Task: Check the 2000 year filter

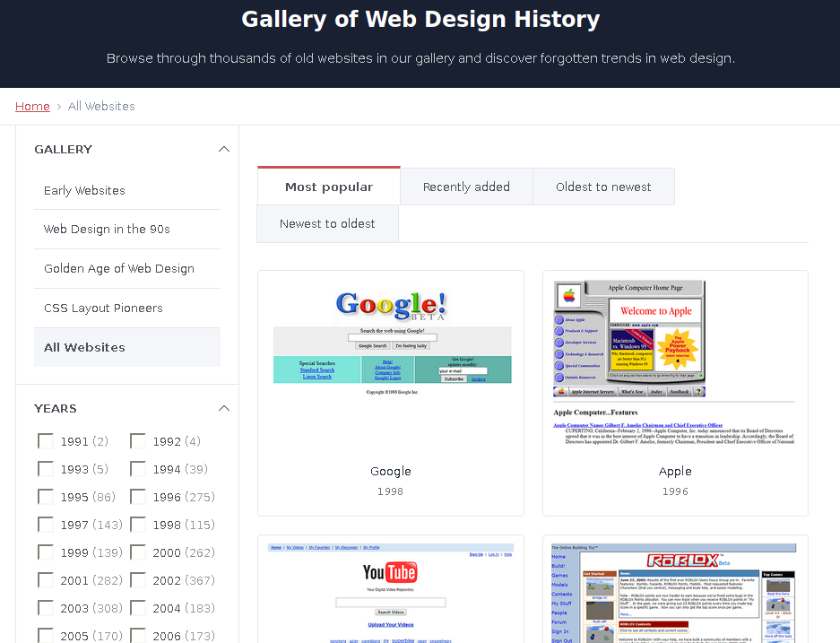Action: click(138, 552)
